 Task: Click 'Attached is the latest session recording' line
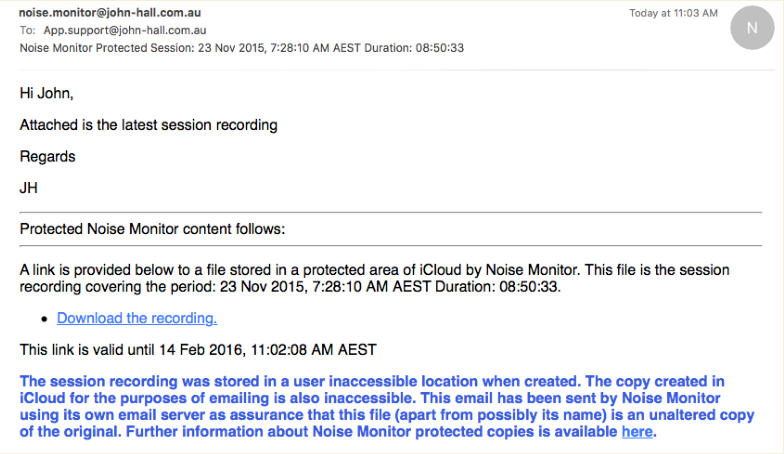(x=148, y=125)
